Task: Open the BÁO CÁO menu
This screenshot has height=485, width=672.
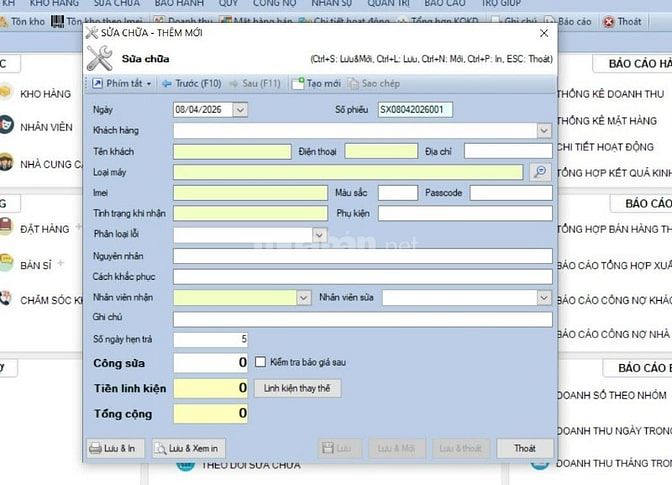Action: [445, 3]
